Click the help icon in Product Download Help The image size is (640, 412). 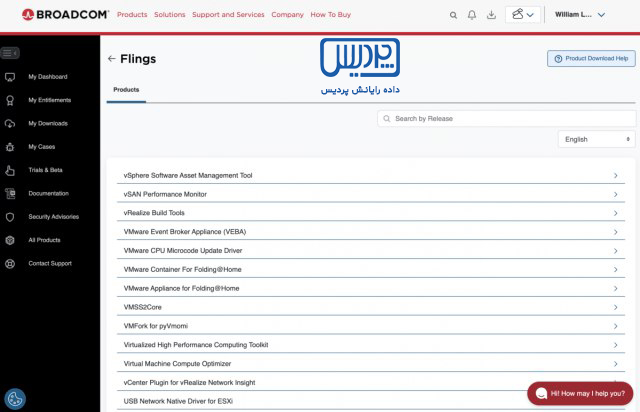pos(558,59)
